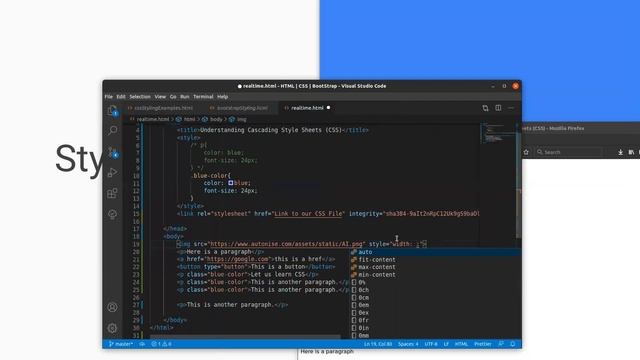
Task: Click the editor vertical scrollbar
Action: point(519,181)
